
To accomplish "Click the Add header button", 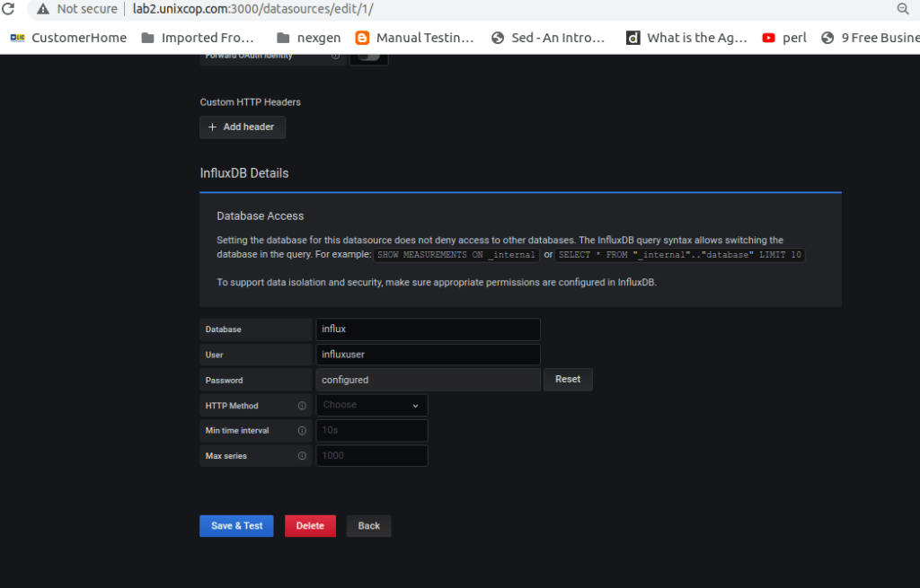I will tap(243, 127).
